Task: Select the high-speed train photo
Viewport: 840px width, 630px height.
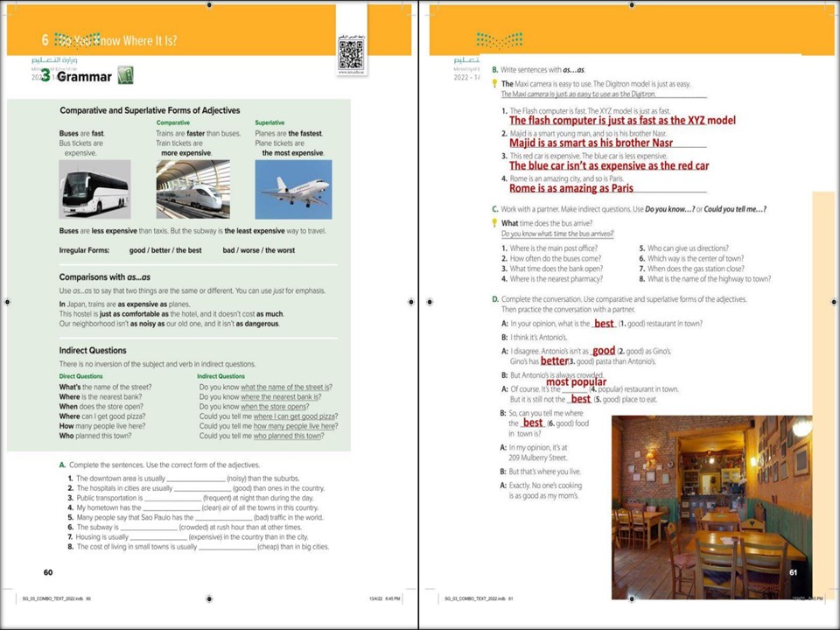Action: (x=192, y=189)
